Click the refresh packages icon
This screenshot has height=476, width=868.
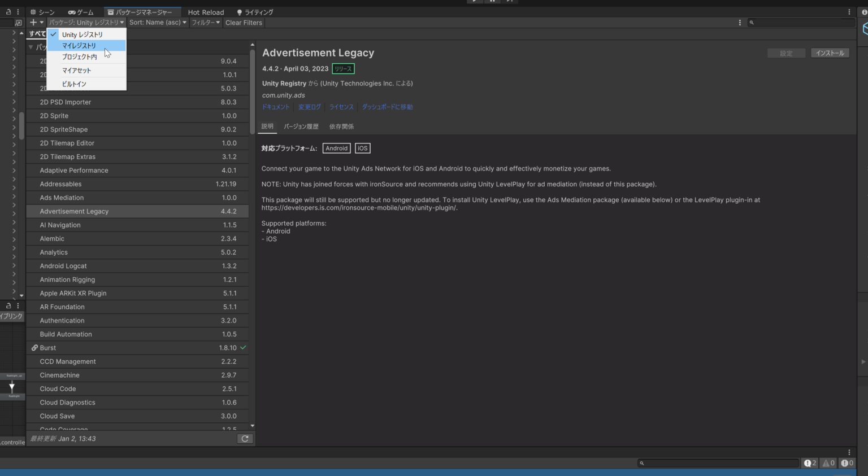tap(245, 438)
